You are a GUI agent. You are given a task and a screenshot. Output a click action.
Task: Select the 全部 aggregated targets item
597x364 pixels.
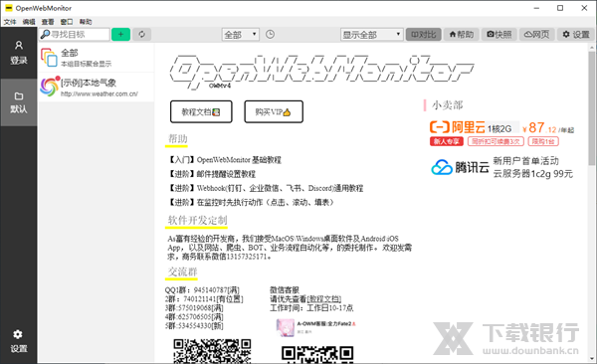pos(97,57)
